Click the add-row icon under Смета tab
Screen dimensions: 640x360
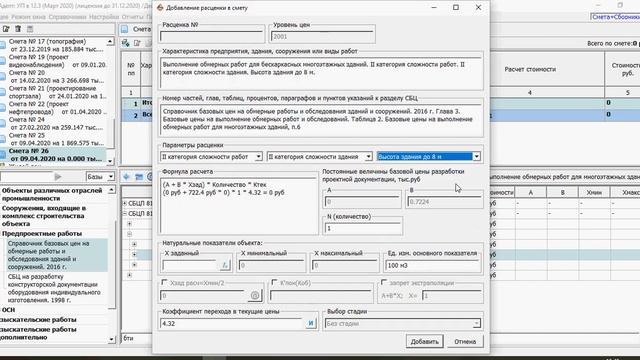click(x=126, y=43)
